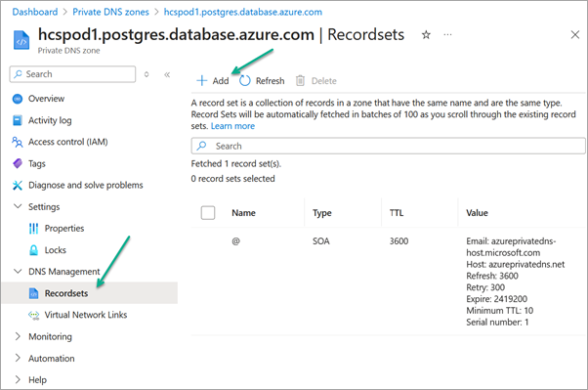The width and height of the screenshot is (588, 390).
Task: Click the circular Refresh icon
Action: (245, 81)
